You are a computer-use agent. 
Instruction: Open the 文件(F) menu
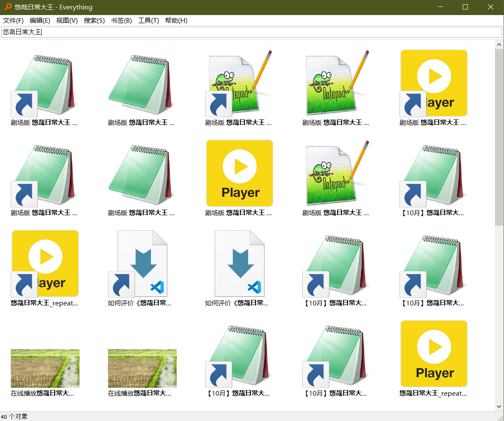coord(13,21)
